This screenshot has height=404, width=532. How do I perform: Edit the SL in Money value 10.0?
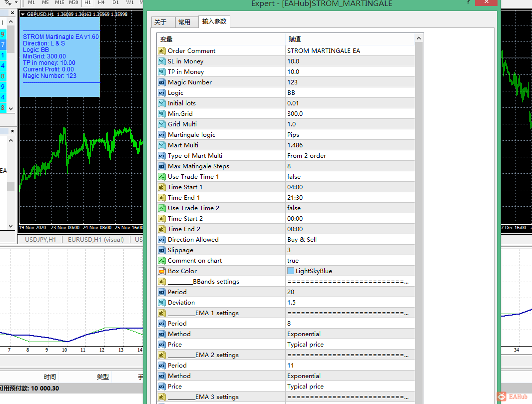(350, 61)
